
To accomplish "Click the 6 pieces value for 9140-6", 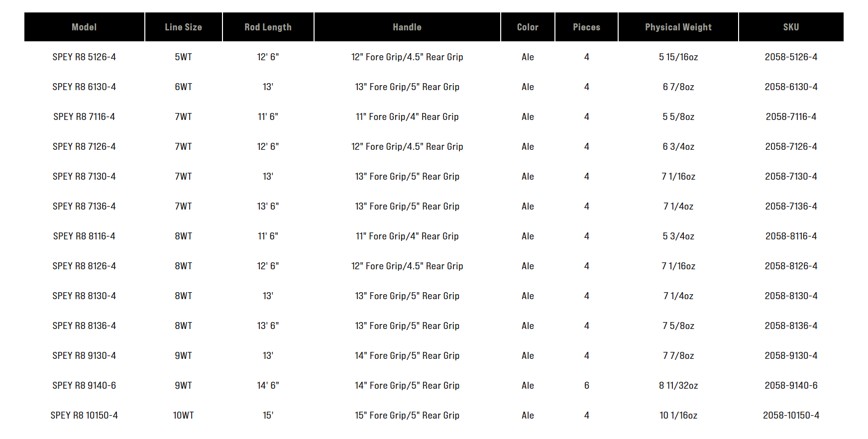I will (586, 386).
